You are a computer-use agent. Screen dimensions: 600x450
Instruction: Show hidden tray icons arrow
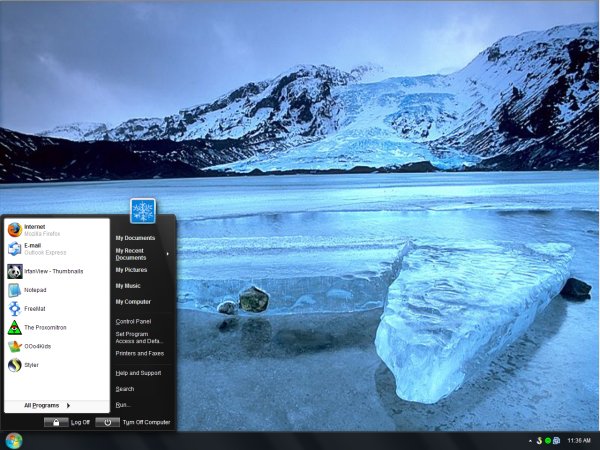point(530,441)
